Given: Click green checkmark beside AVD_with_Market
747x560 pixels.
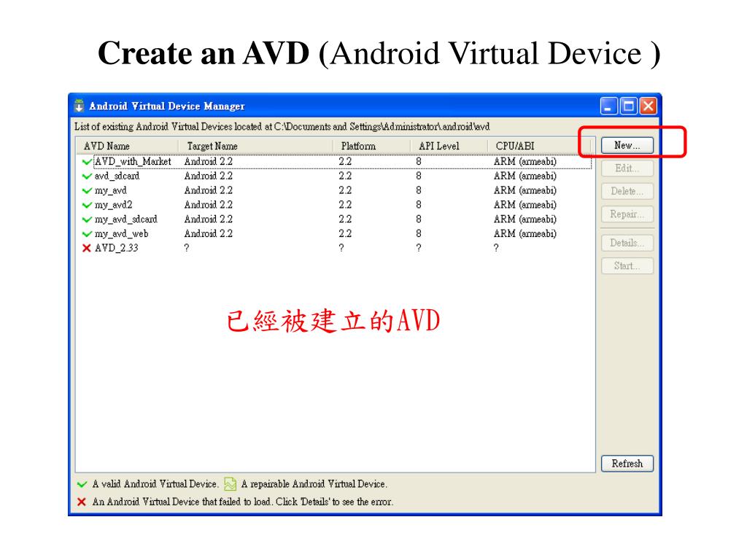Looking at the screenshot, I should [87, 162].
